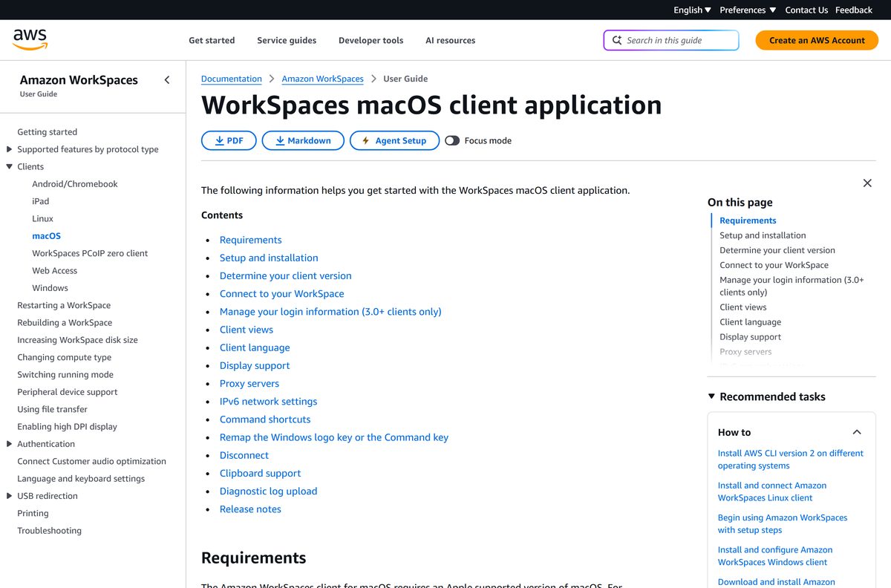The height and width of the screenshot is (588, 891).
Task: Open Changing compute type
Action: pos(65,357)
